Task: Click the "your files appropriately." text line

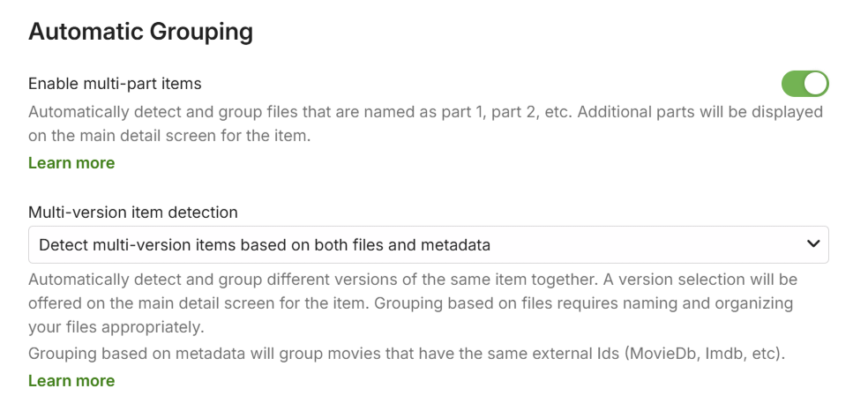Action: 116,327
